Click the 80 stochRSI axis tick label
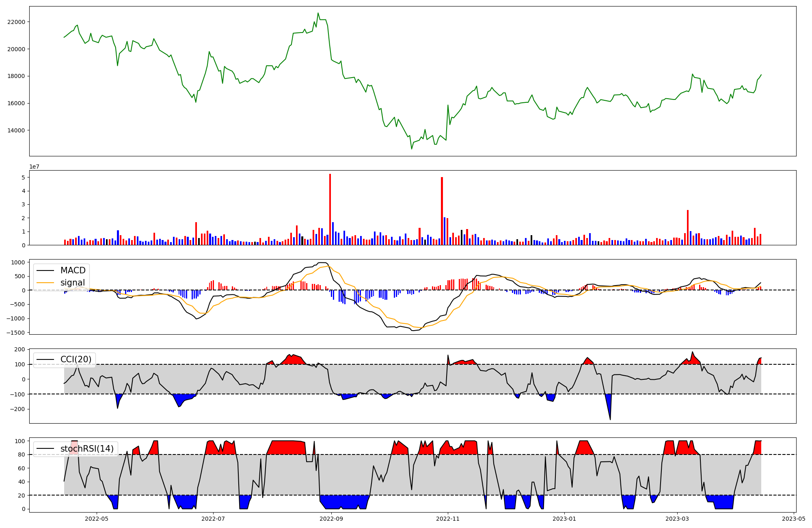The image size is (812, 528). 22,454
